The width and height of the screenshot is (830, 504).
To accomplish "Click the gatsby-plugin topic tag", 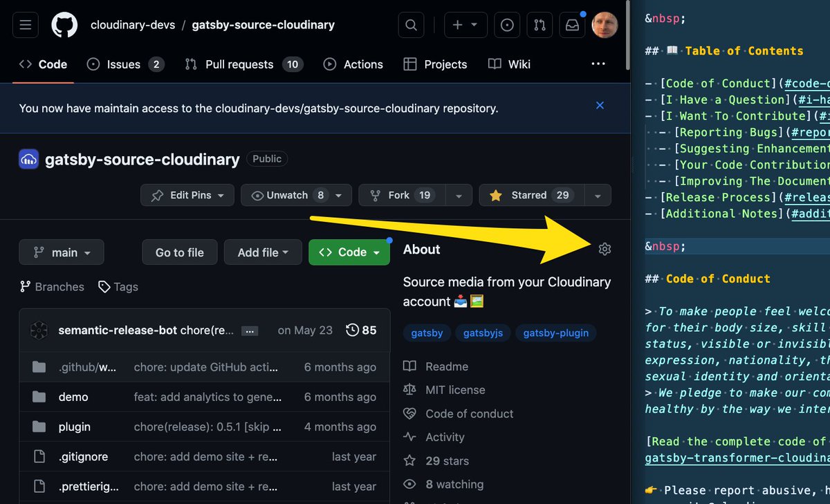I will pos(556,333).
